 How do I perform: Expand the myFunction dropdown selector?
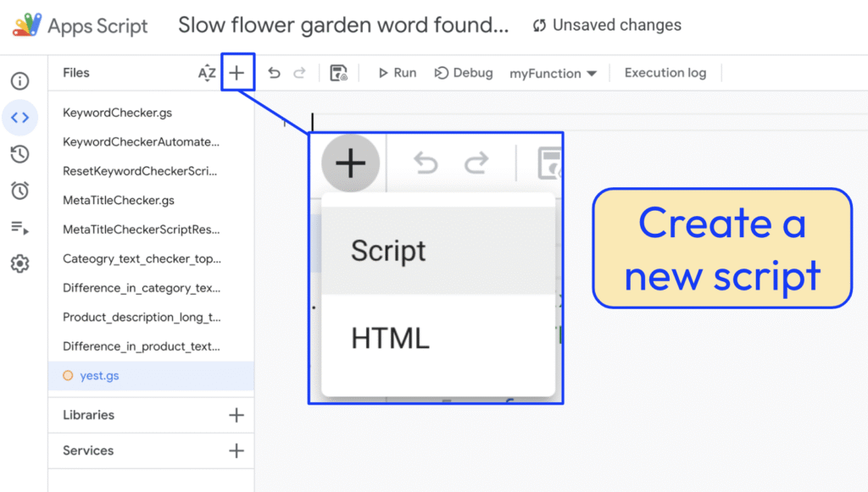click(x=553, y=74)
